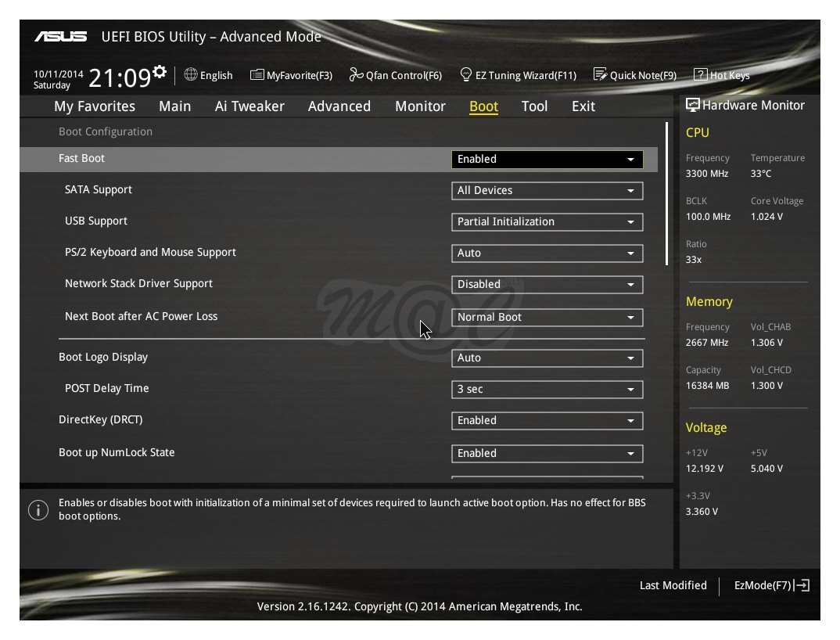Click the Qfan Control fan icon
The height and width of the screenshot is (640, 840).
pos(356,74)
